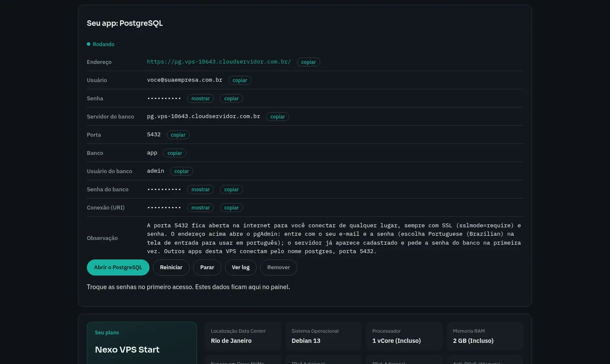Copy the Usuário do banco admin
610x364 pixels.
181,171
